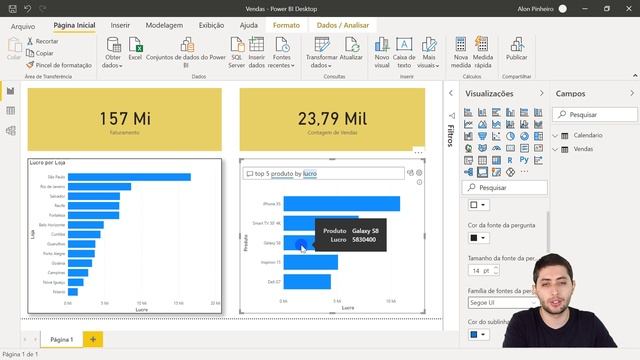This screenshot has height=360, width=640.
Task: Collapse the Visualizações pane chevron
Action: click(542, 93)
